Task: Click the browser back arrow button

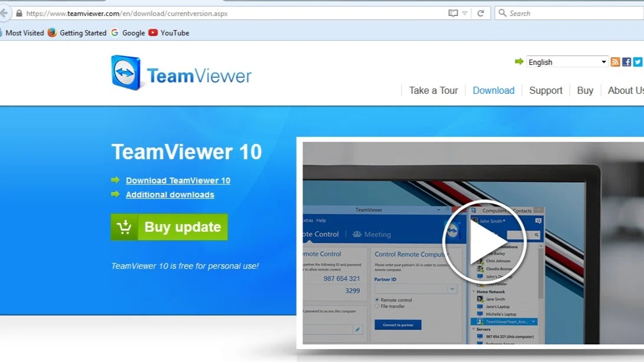Action: pos(4,13)
